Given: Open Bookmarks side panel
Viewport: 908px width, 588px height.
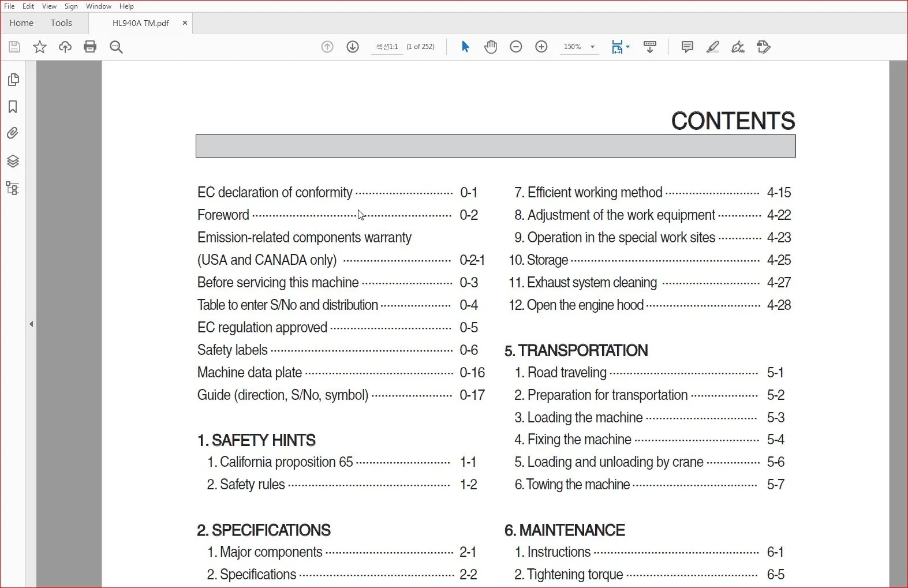Looking at the screenshot, I should pyautogui.click(x=13, y=107).
